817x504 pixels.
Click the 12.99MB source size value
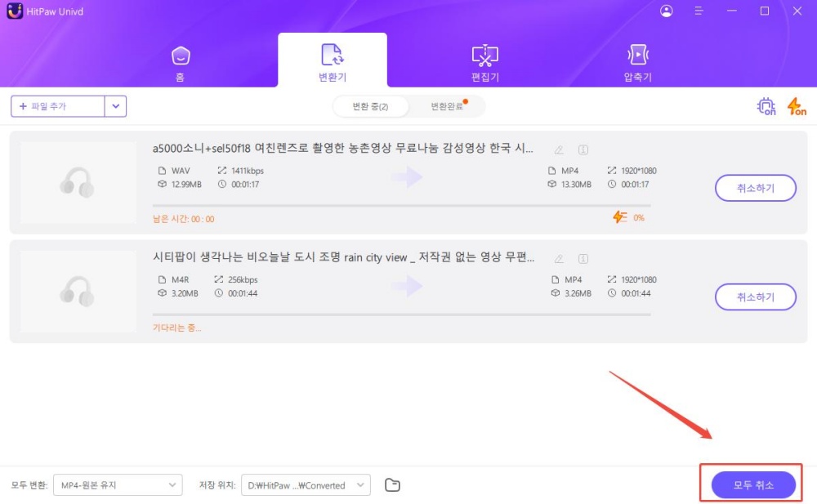pos(186,184)
